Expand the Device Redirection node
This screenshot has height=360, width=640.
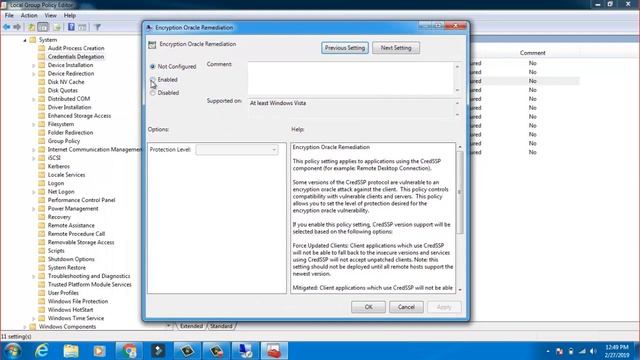pos(34,74)
